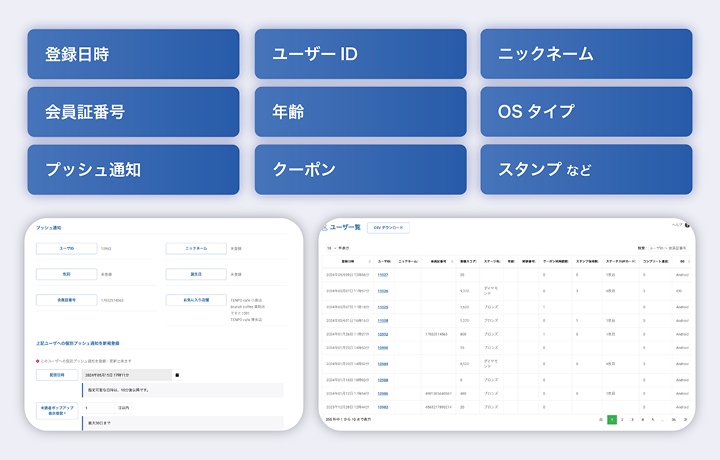Viewport: 720px width, 460px height.
Task: Select the 会員証番号 blue card
Action: pyautogui.click(x=133, y=112)
